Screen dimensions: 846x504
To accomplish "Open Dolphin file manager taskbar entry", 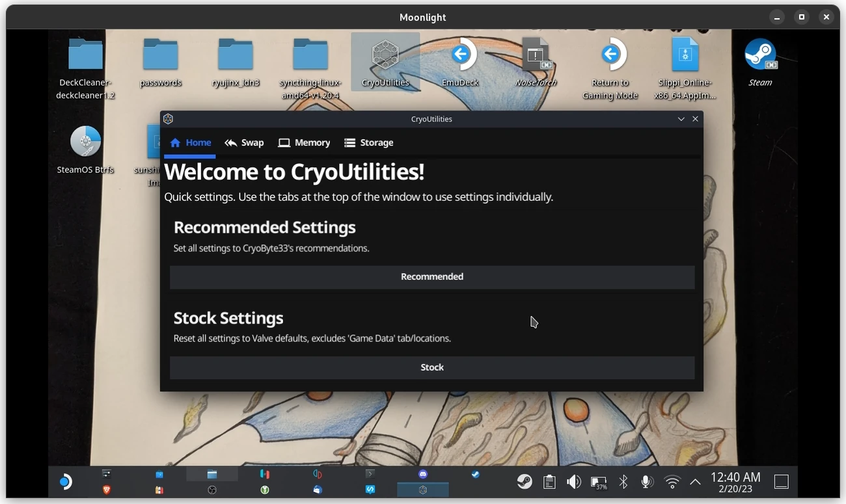I will pyautogui.click(x=211, y=474).
